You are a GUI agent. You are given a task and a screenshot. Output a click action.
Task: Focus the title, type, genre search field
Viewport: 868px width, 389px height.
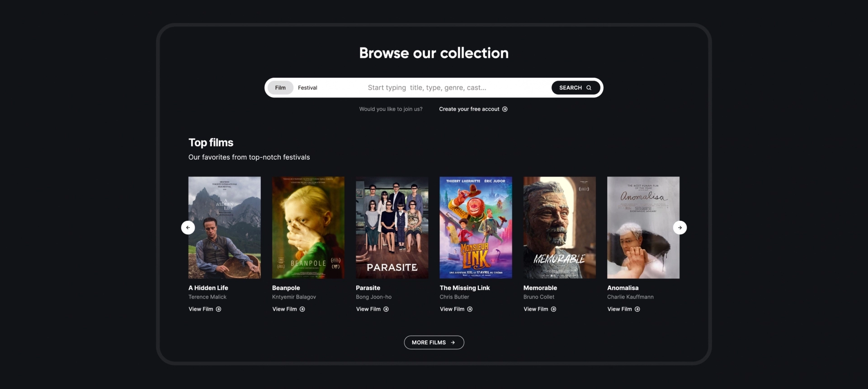(427, 88)
